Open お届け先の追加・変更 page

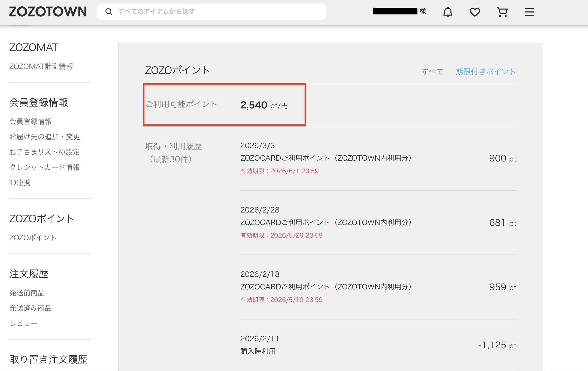tap(45, 137)
